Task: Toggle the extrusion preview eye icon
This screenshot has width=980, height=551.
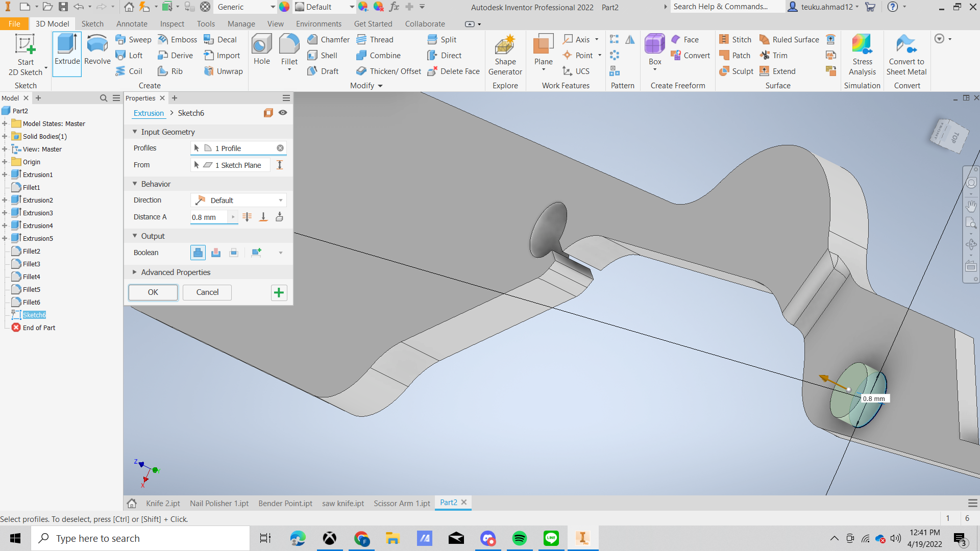Action: (x=283, y=113)
